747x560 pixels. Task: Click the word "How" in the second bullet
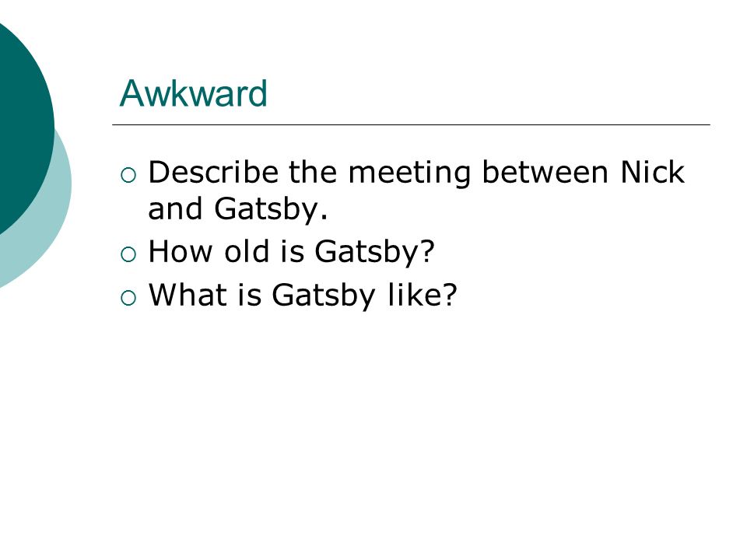coord(181,251)
